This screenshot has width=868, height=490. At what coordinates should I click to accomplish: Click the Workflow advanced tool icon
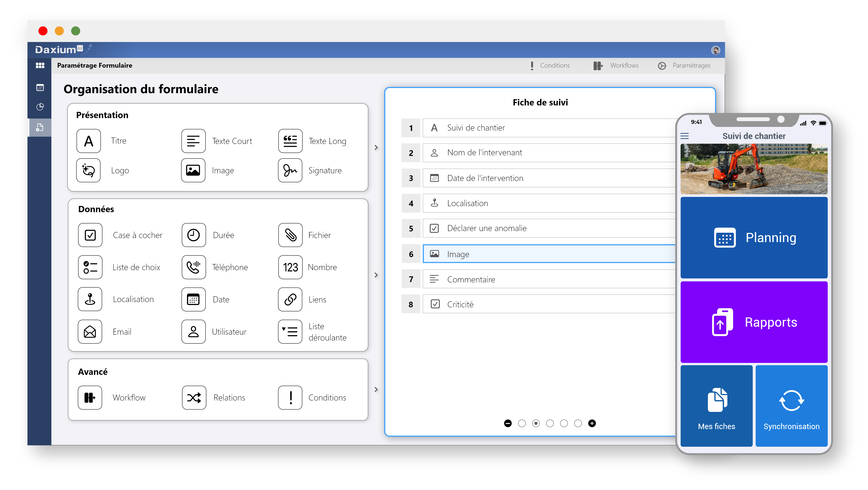[91, 397]
